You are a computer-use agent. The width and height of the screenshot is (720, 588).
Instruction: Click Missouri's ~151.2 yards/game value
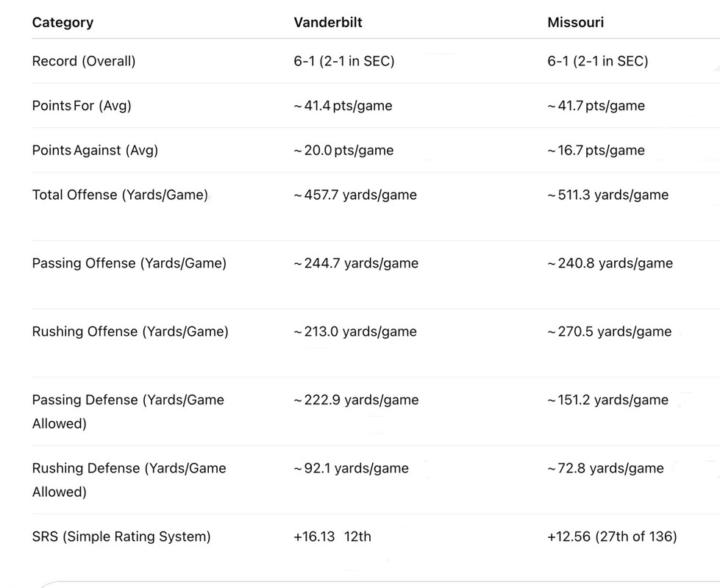pos(607,400)
